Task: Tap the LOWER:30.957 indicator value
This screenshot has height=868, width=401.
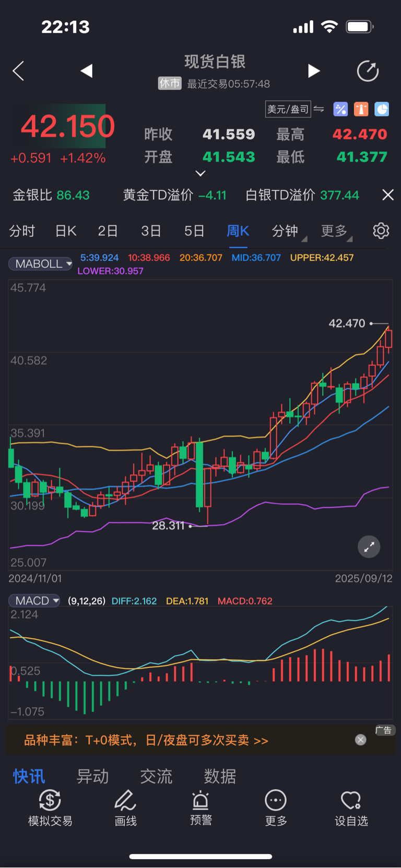Action: (110, 271)
